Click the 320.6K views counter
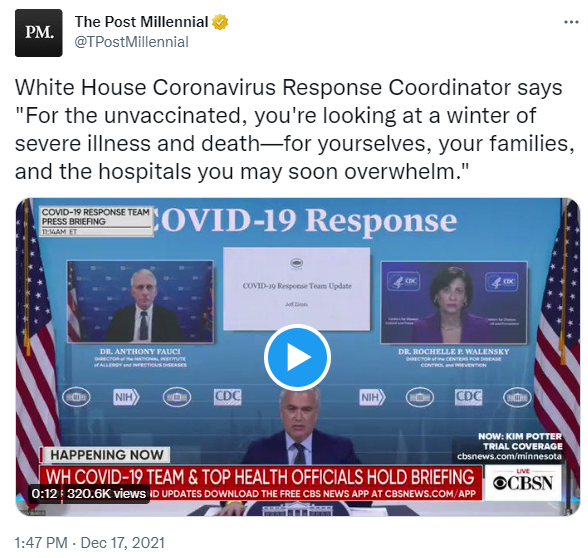The height and width of the screenshot is (558, 588). [x=106, y=494]
